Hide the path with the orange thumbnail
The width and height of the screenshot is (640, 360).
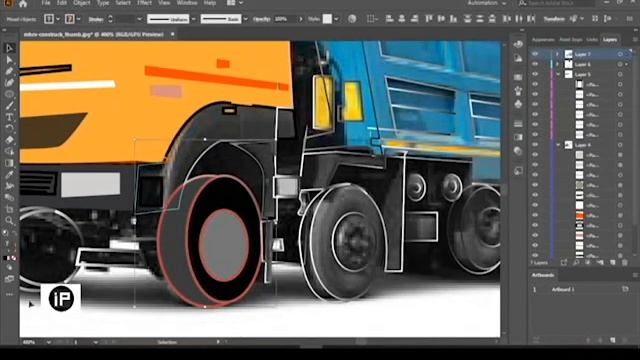click(535, 215)
